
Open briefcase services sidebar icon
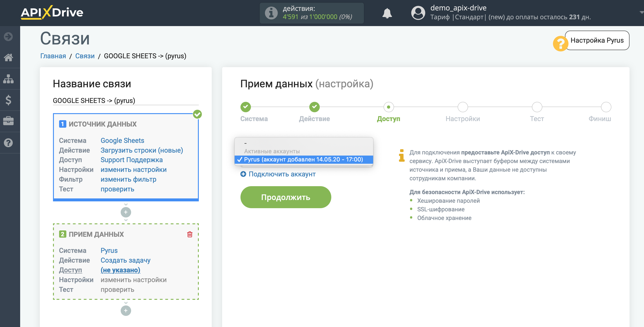click(x=8, y=121)
